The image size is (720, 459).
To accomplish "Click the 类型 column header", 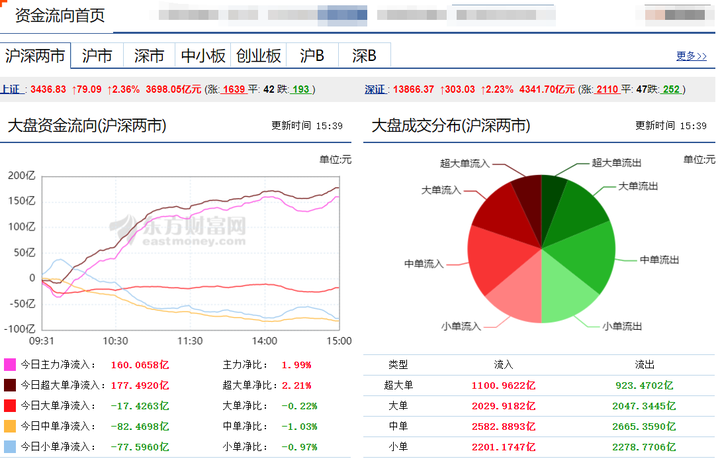I will point(398,364).
